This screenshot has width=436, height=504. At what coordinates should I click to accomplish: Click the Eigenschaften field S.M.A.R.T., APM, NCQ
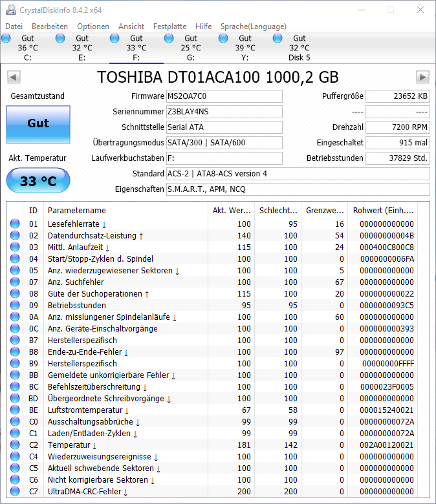pos(298,189)
